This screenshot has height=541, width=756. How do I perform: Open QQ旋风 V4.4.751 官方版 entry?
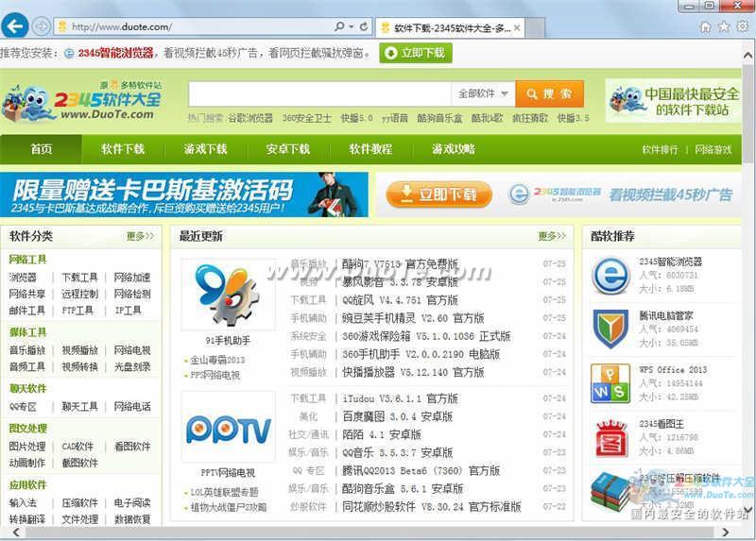[400, 300]
